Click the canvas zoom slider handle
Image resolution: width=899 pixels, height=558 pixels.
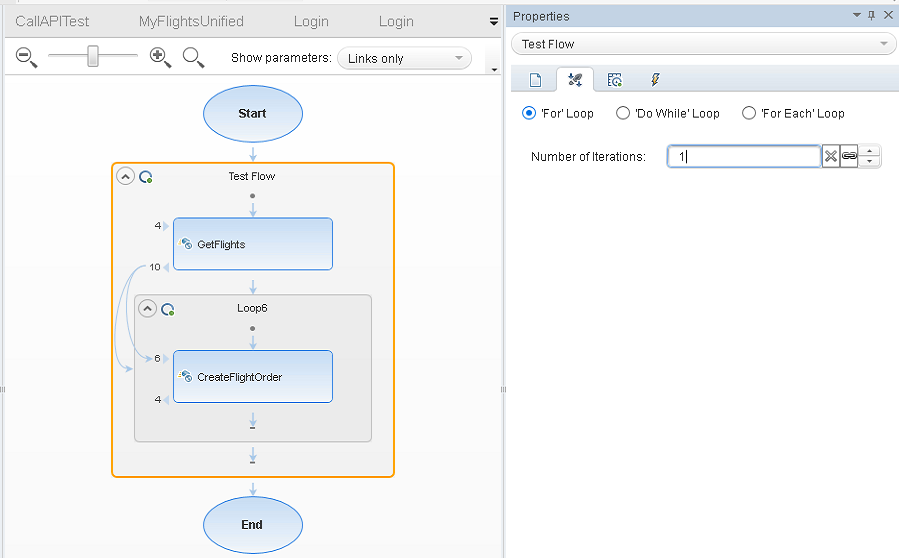(93, 57)
